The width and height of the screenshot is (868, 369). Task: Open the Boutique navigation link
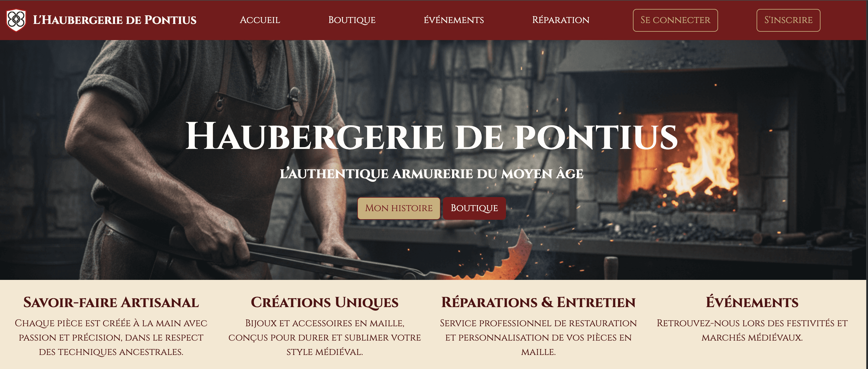pos(352,20)
